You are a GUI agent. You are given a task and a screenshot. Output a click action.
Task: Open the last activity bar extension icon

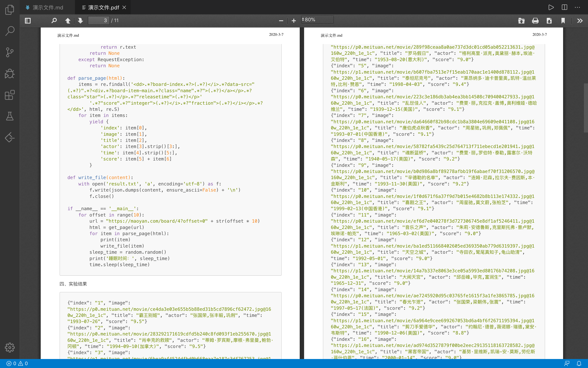click(10, 137)
